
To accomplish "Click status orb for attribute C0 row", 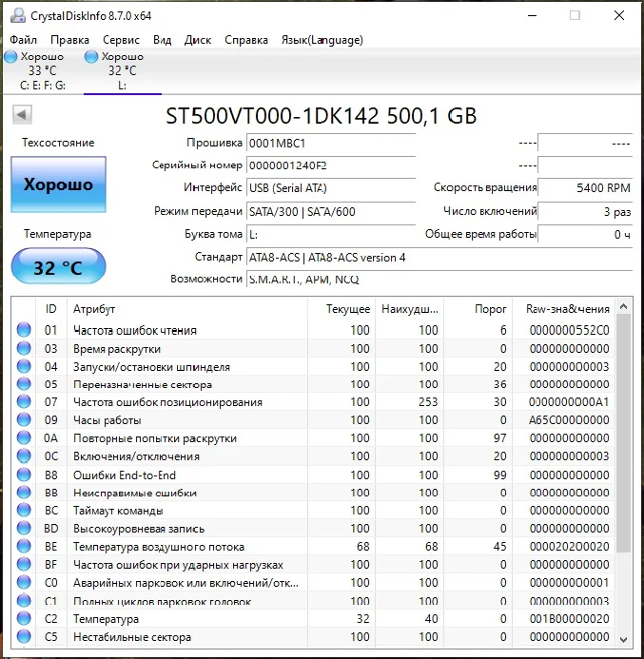I will coord(24,583).
